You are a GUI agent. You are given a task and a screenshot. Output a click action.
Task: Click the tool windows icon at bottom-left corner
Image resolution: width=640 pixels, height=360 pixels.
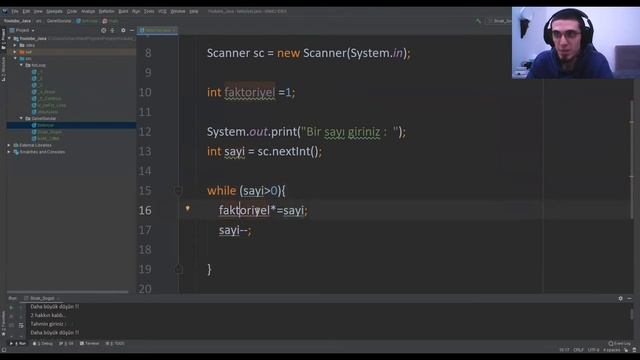click(x=4, y=350)
